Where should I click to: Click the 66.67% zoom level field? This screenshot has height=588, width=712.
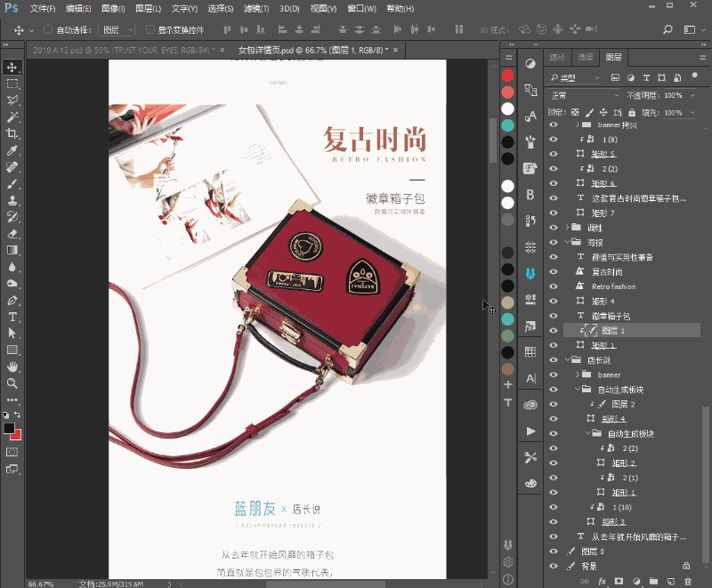[x=42, y=584]
